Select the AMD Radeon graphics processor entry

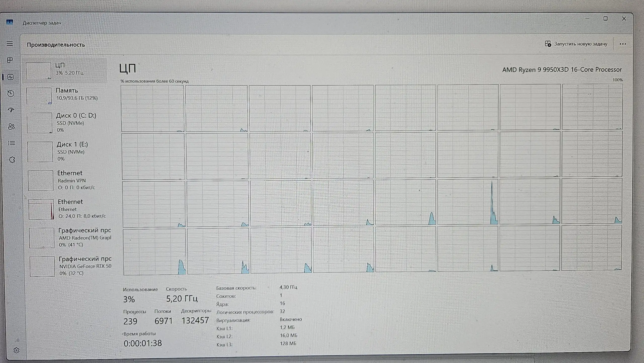[70, 238]
